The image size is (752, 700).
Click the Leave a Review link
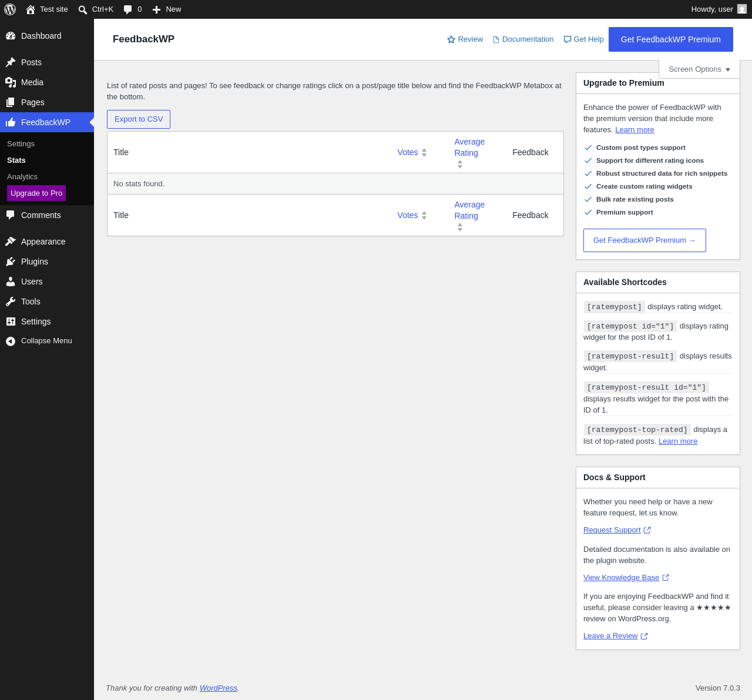[x=610, y=636]
